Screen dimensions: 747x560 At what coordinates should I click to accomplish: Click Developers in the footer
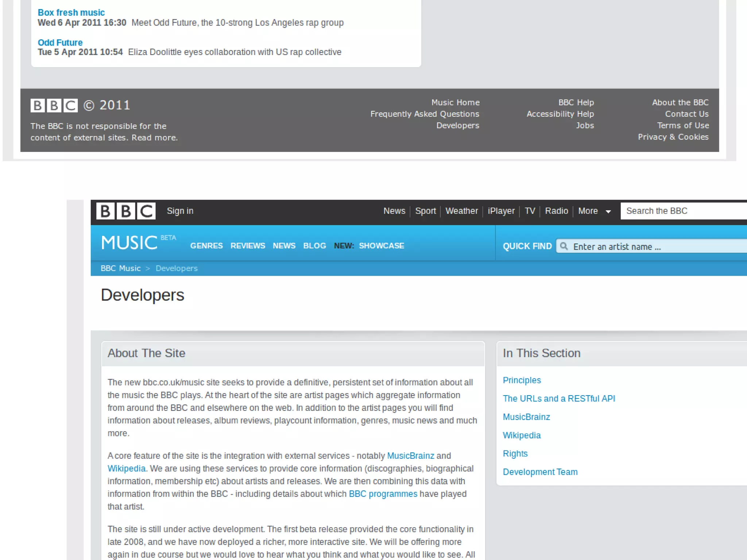[x=458, y=125]
